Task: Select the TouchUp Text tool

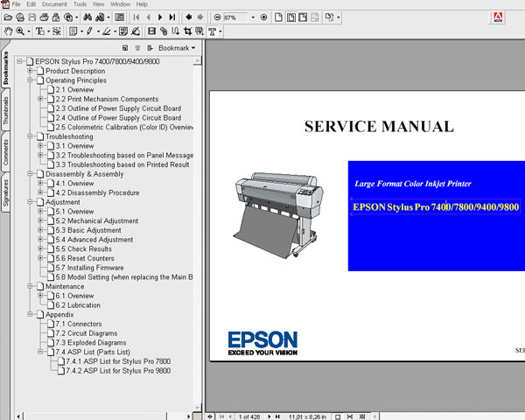Action: [x=213, y=31]
